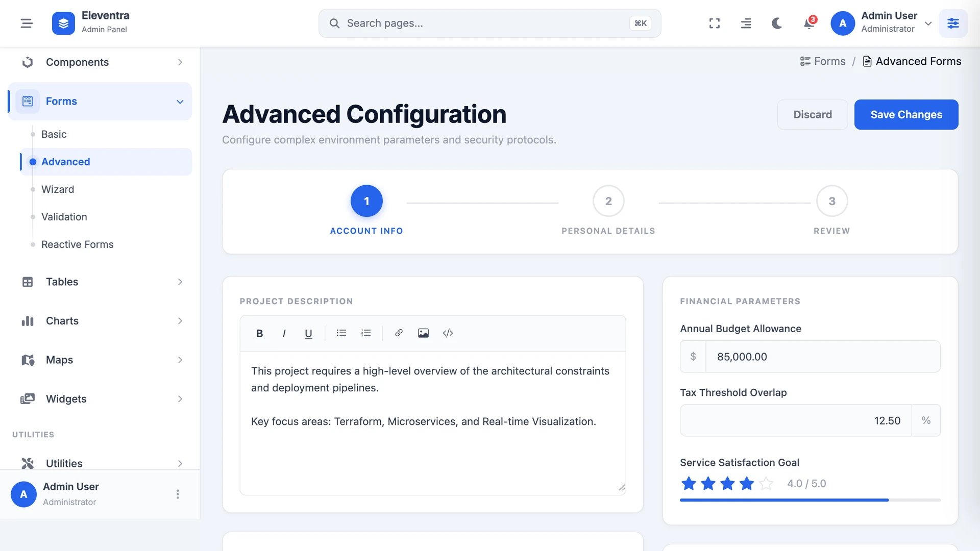Toggle the right-aligned layout icon
Viewport: 980px width, 551px height.
coord(746,23)
